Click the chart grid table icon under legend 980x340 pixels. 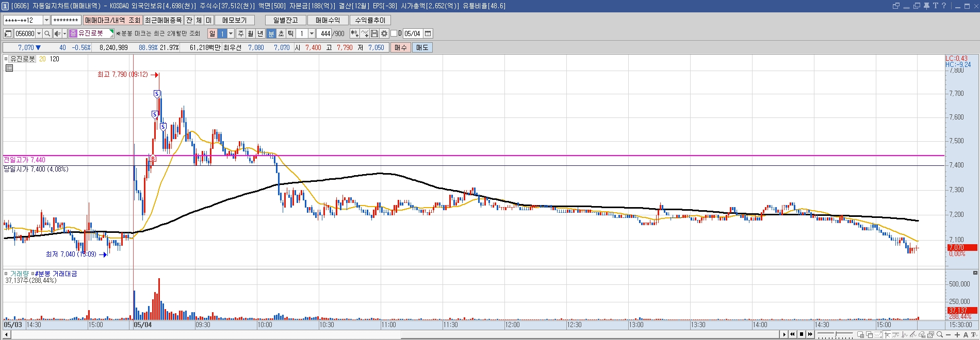click(9, 67)
